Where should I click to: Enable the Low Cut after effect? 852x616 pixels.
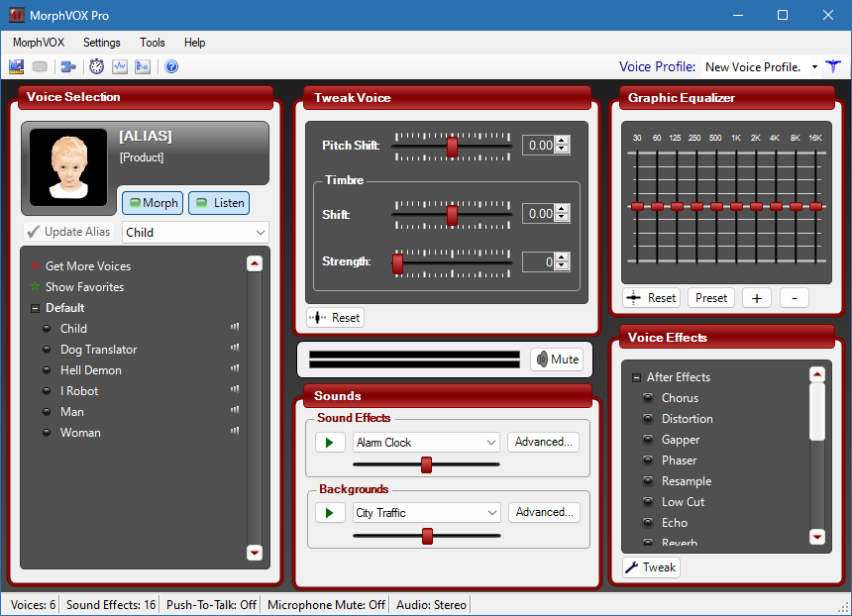648,501
